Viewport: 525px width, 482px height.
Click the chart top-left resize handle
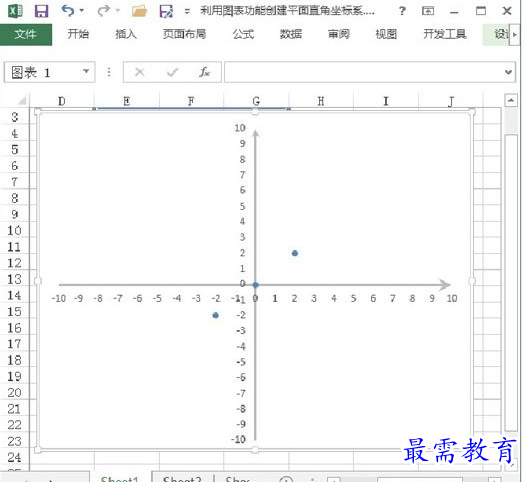tap(38, 111)
